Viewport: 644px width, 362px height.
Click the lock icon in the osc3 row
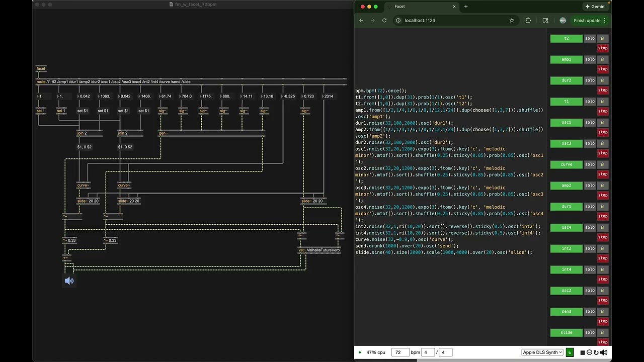pos(603,143)
